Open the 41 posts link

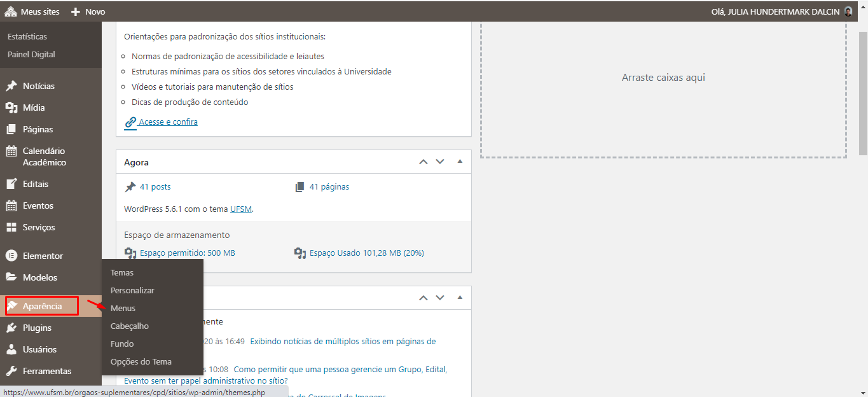click(155, 186)
